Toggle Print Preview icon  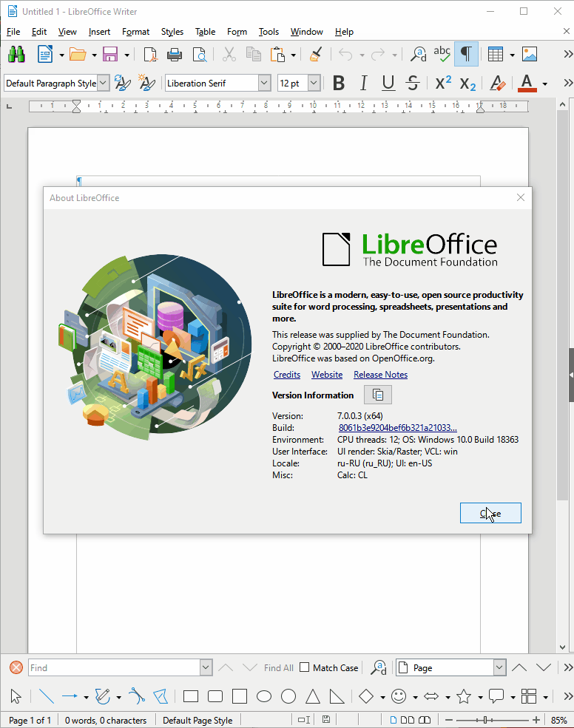pyautogui.click(x=200, y=55)
